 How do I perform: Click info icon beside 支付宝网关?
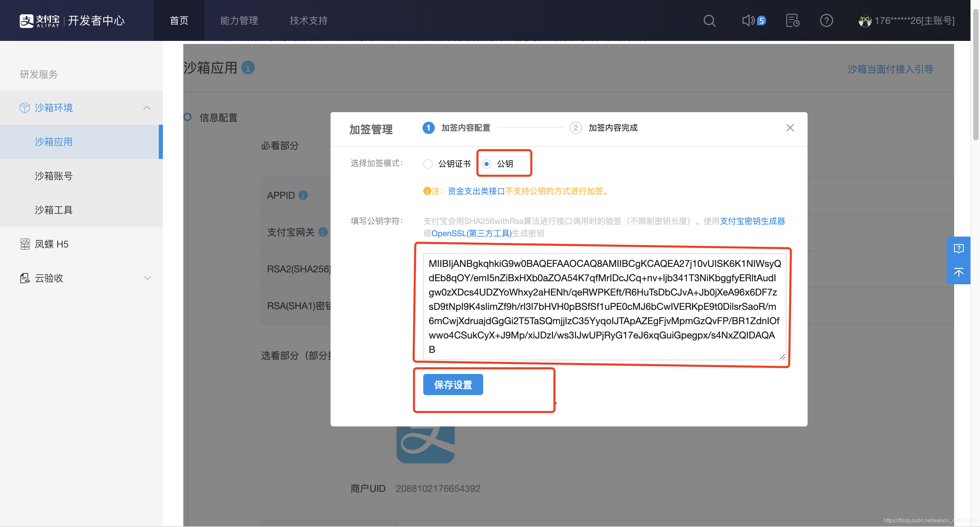tap(323, 232)
